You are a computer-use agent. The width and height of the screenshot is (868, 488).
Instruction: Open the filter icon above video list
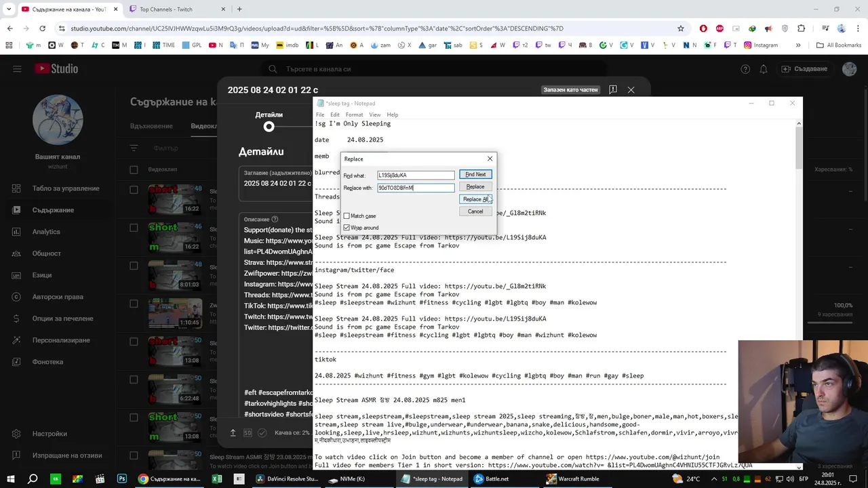(x=134, y=148)
